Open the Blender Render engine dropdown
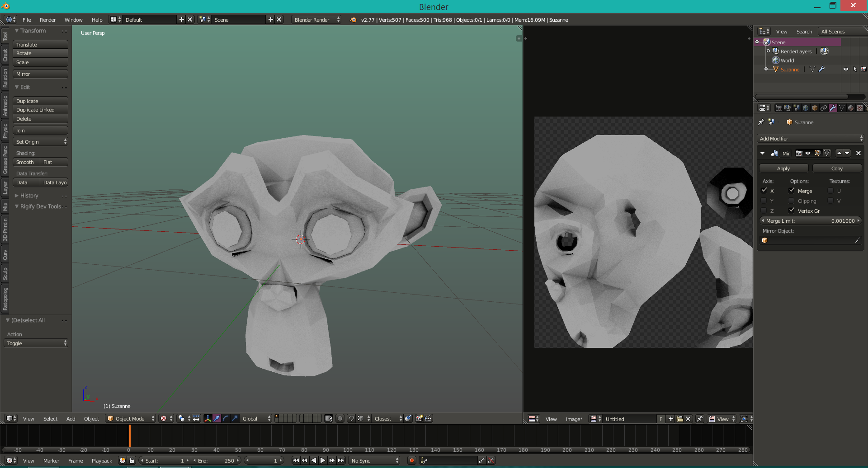 click(316, 19)
